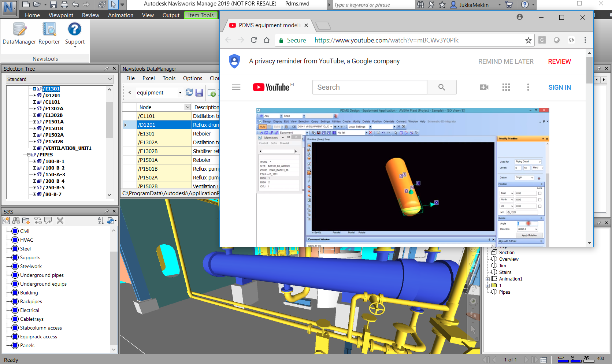Click the Delete X icon in the Sets toolbar
Viewport: 612px width, 364px height.
(x=60, y=220)
